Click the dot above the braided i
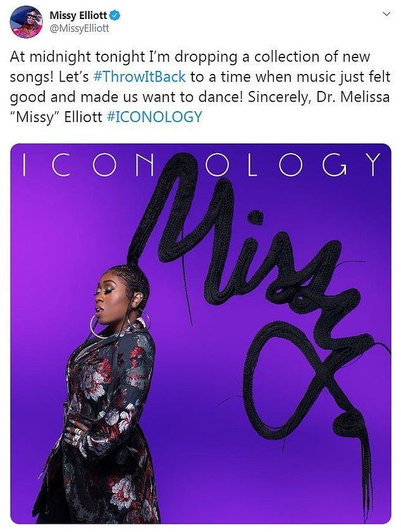This screenshot has height=532, width=401. point(255,218)
